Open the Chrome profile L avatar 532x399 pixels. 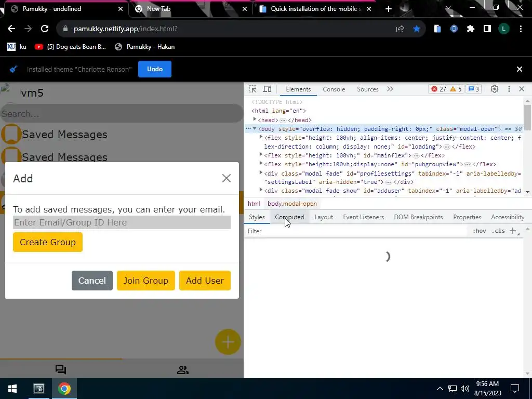pyautogui.click(x=504, y=29)
